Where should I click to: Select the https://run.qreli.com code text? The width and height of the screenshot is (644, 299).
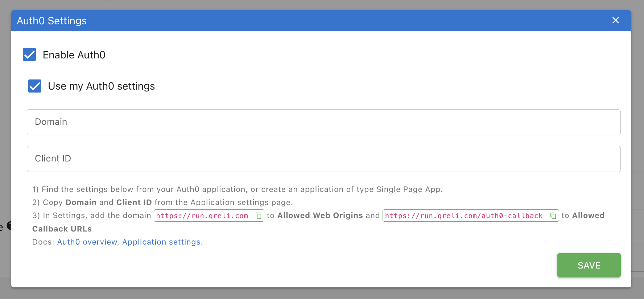[202, 216]
